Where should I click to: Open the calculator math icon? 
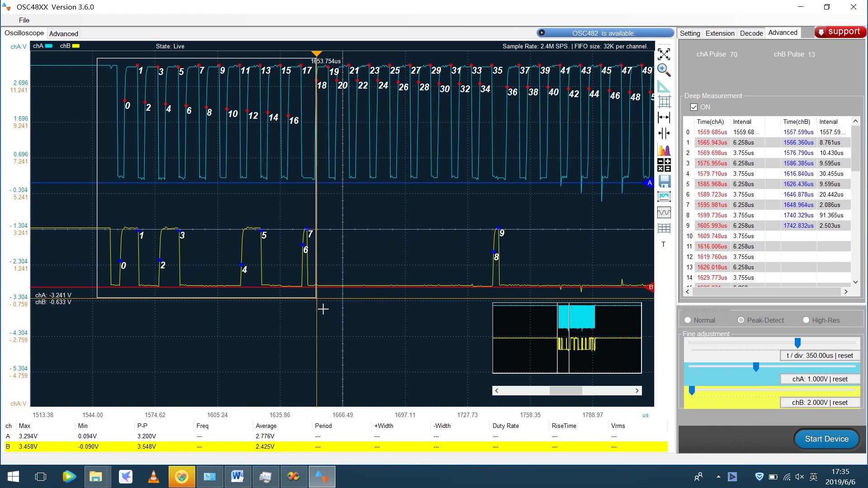(x=664, y=165)
